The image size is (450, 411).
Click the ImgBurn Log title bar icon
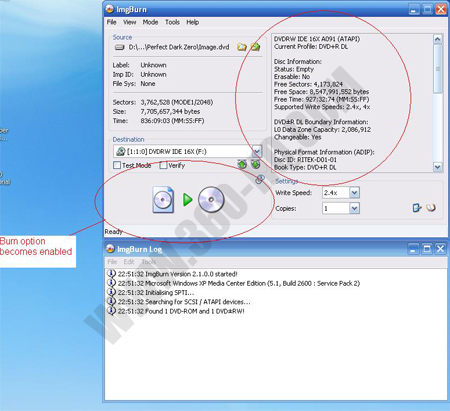click(110, 249)
